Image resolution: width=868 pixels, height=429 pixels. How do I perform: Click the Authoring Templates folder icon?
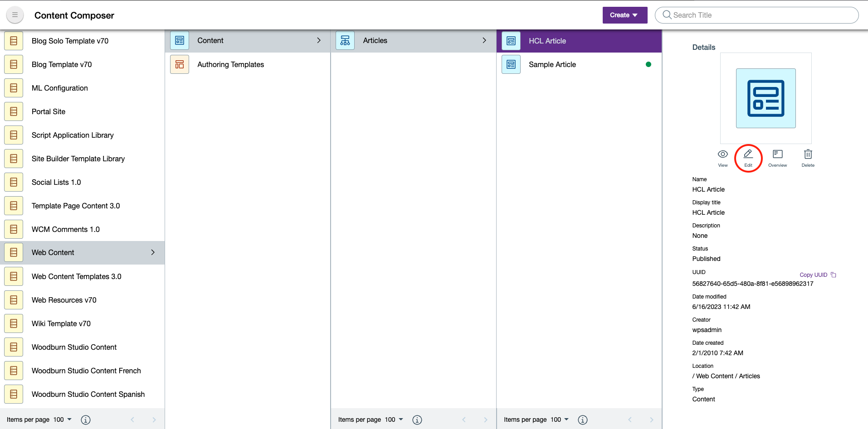point(180,64)
